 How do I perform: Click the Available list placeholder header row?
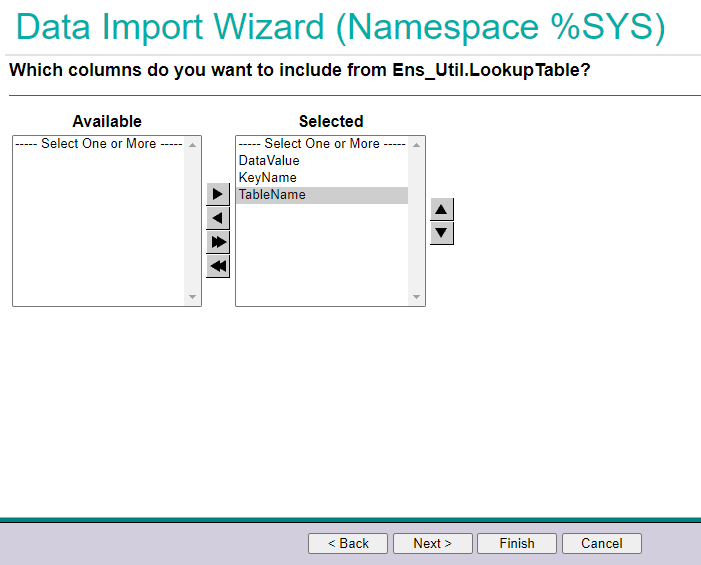[98, 144]
